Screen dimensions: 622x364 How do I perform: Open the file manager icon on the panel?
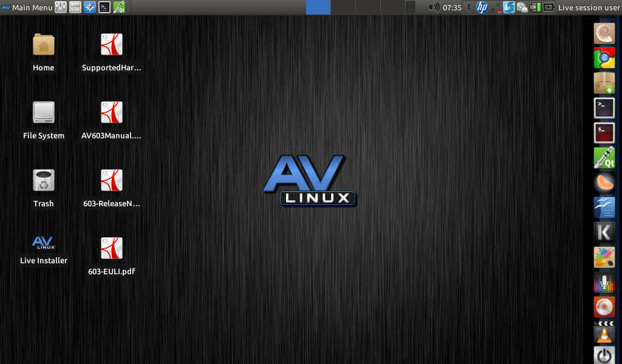point(75,7)
